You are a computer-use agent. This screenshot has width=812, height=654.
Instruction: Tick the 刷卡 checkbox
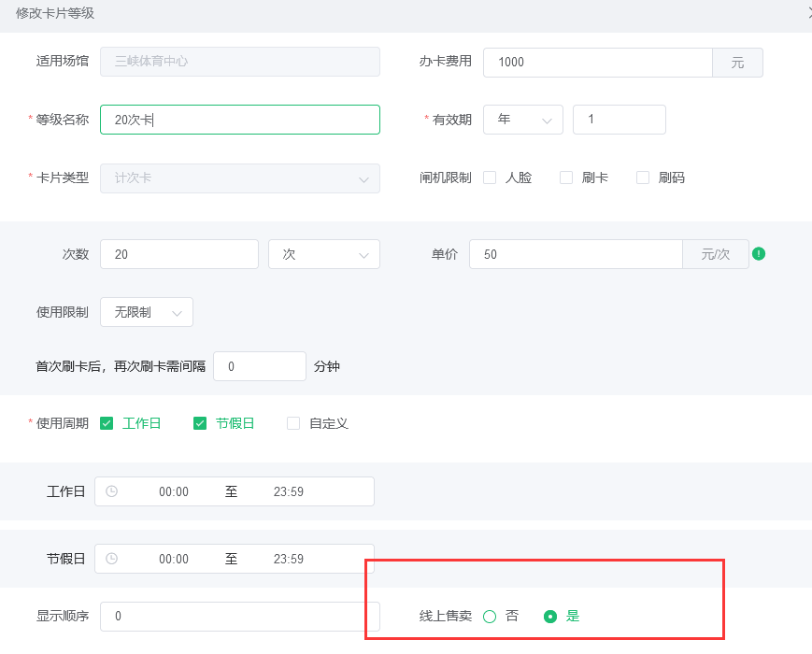pos(566,178)
